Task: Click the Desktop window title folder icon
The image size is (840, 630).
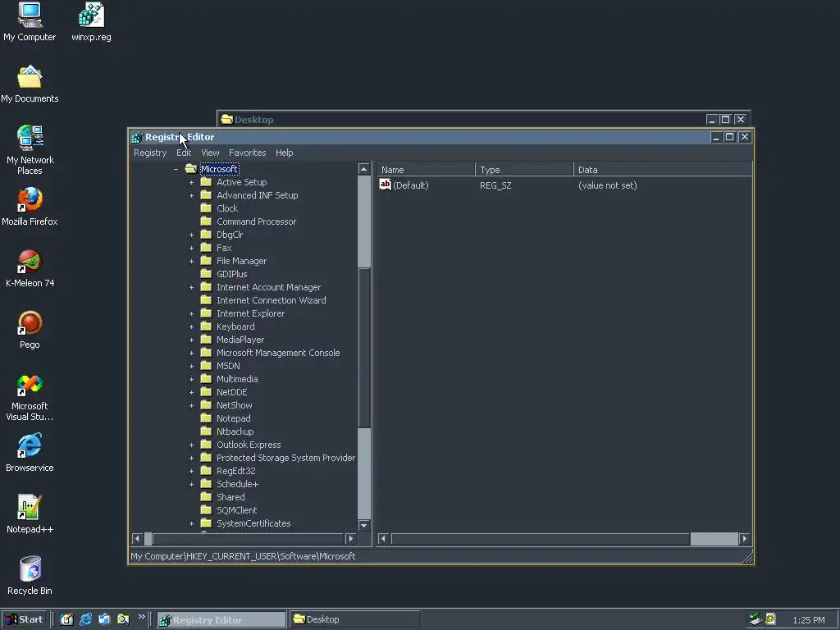Action: point(227,120)
